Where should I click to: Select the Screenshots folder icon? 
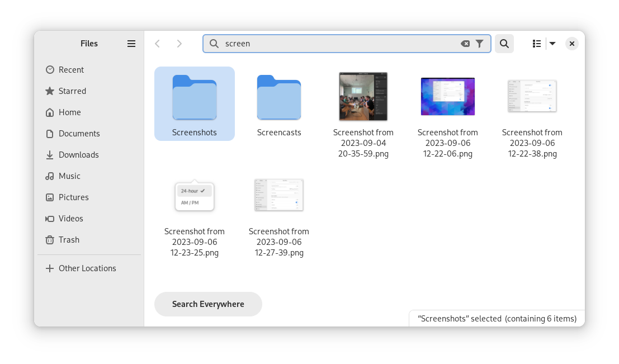pyautogui.click(x=195, y=97)
